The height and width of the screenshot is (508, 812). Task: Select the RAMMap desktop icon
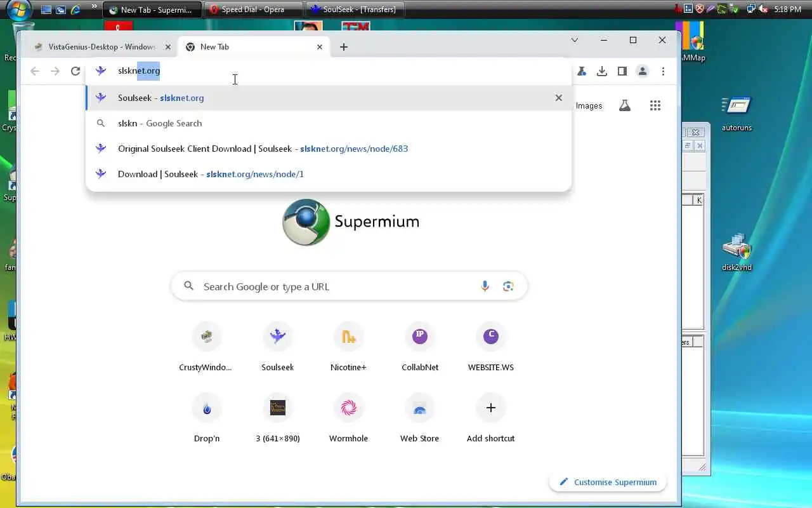693,43
